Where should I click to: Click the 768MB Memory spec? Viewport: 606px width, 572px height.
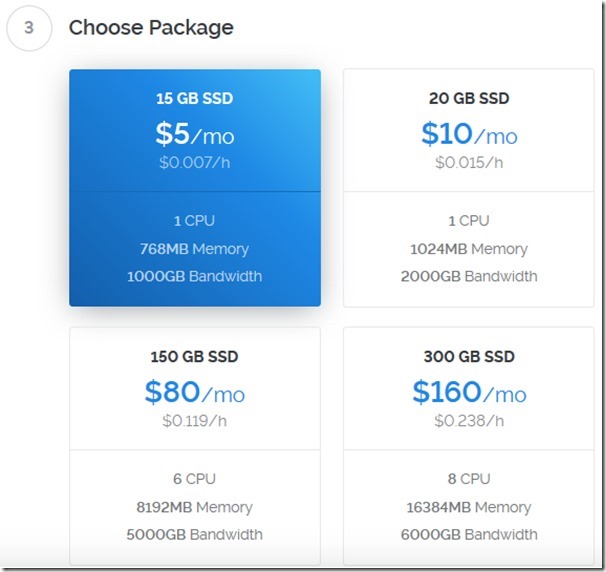pyautogui.click(x=194, y=248)
